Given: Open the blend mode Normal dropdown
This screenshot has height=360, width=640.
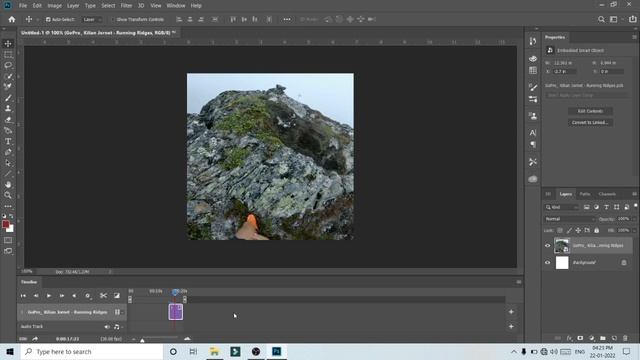Looking at the screenshot, I should [570, 219].
